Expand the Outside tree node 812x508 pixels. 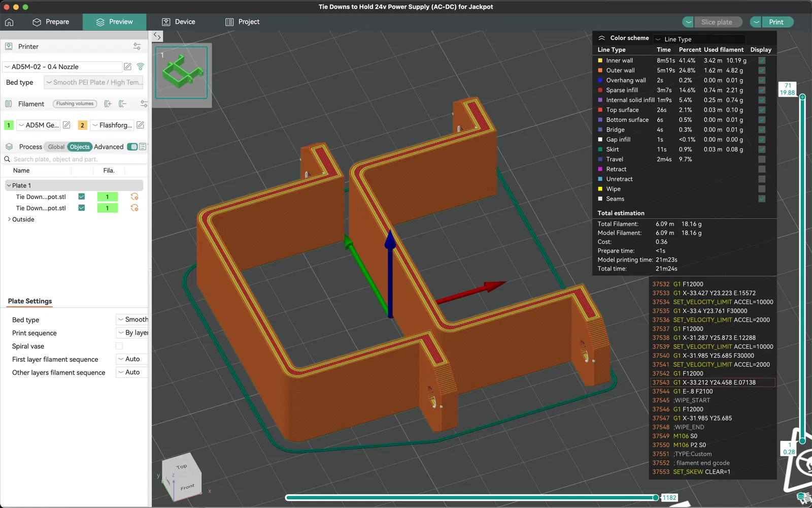coord(9,219)
